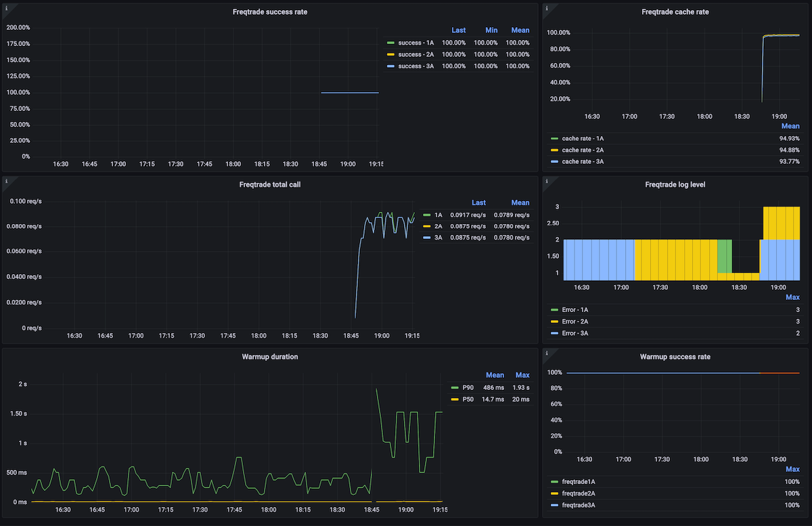Open info icon on Warmup success rate panel
812x526 pixels.
pos(547,352)
